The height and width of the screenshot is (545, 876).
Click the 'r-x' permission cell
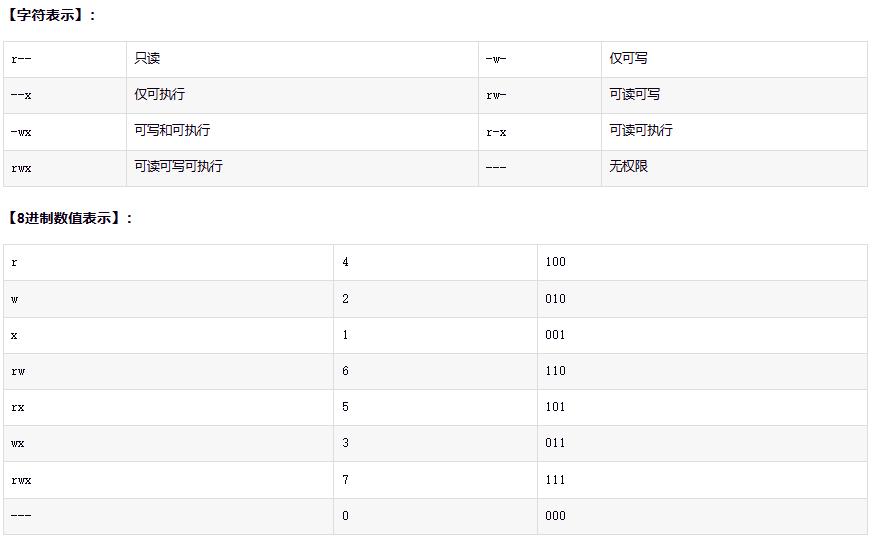496,131
